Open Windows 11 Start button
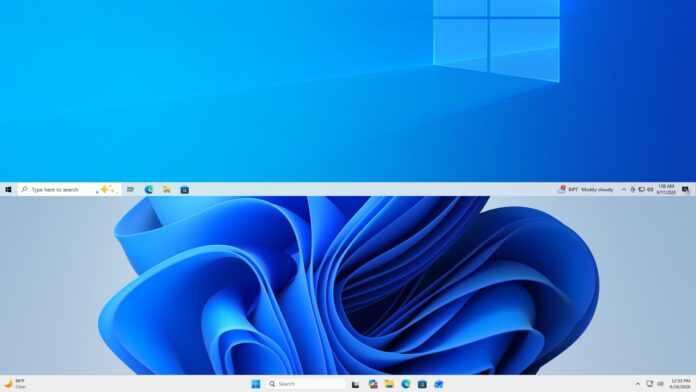Viewport: 696px width, 392px height. point(256,384)
